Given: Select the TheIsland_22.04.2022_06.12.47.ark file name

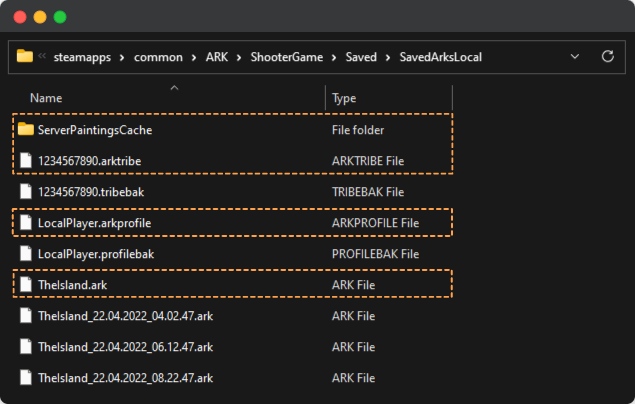Looking at the screenshot, I should tap(126, 347).
